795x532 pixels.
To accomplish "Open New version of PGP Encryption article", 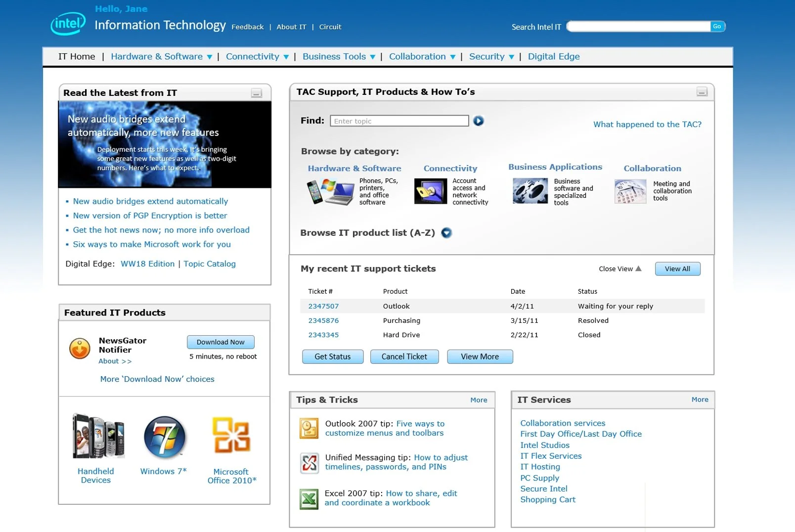I will click(150, 216).
